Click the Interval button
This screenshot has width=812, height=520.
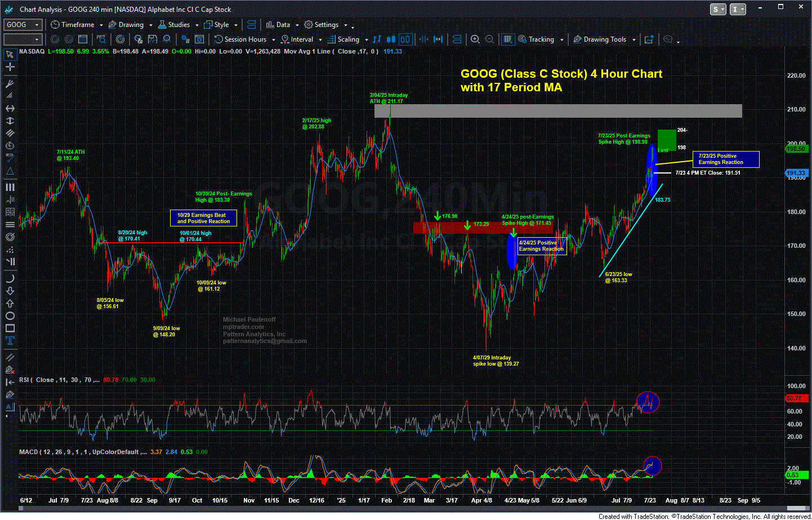[297, 39]
